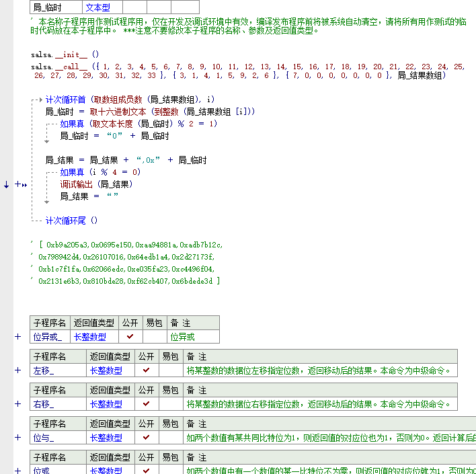476x474 pixels.
Task: Click the 如果真 (取文本长度 condition line
Action: [138, 124]
